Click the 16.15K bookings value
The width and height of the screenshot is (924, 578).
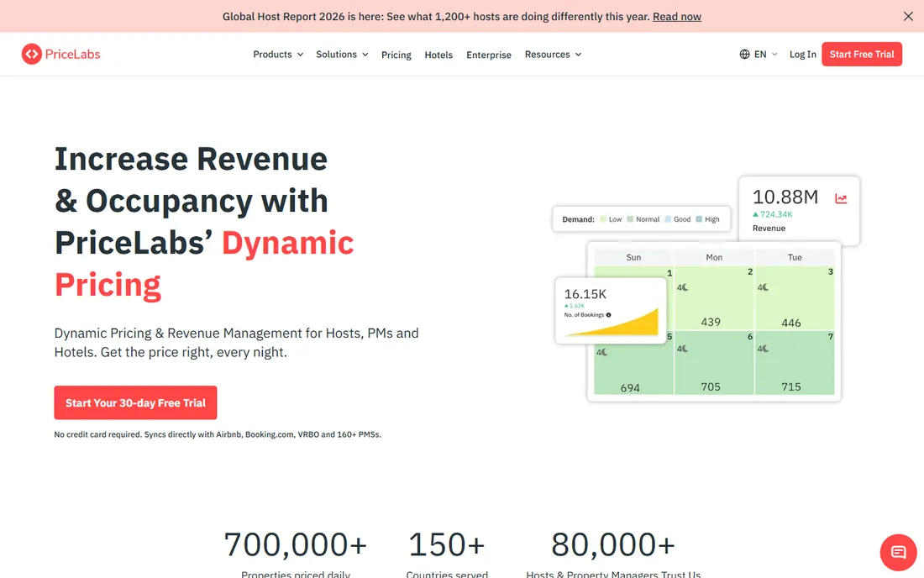coord(585,294)
